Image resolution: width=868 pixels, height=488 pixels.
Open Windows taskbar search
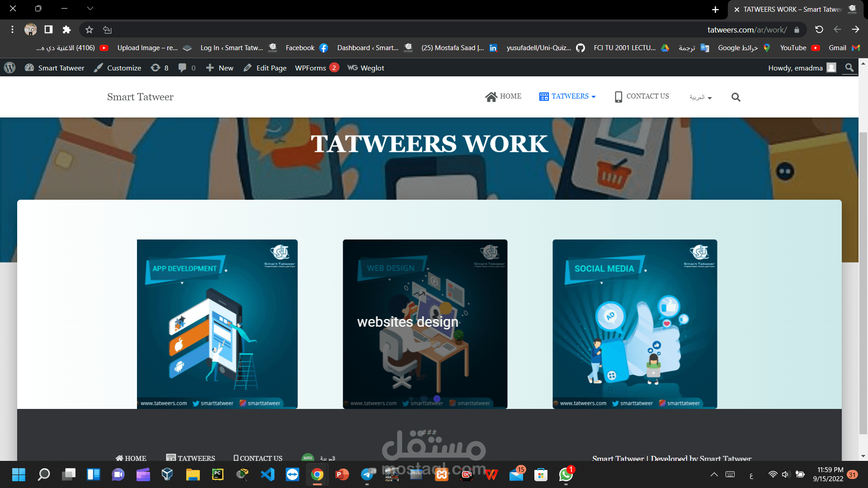44,474
